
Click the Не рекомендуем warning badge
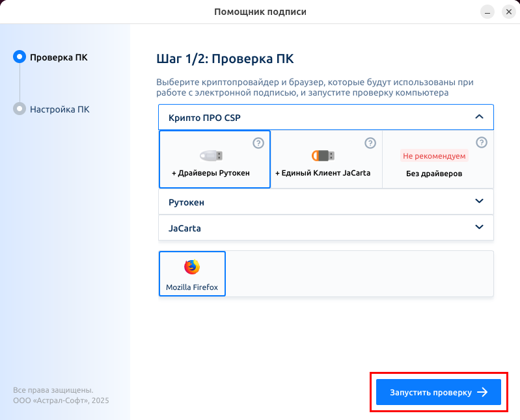[x=434, y=155]
